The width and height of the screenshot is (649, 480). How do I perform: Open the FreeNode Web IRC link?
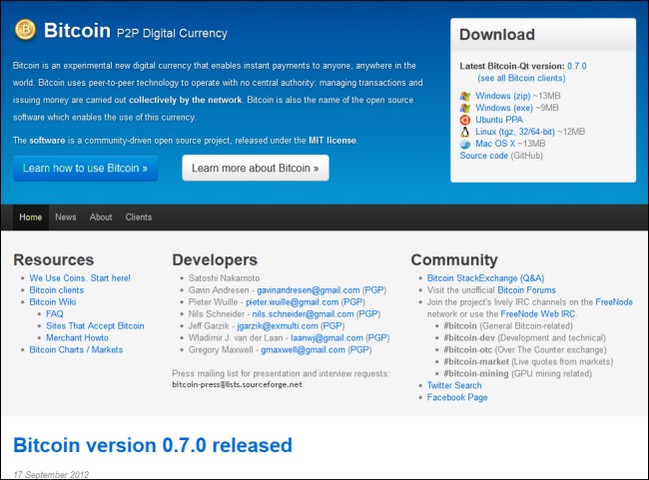click(x=538, y=314)
